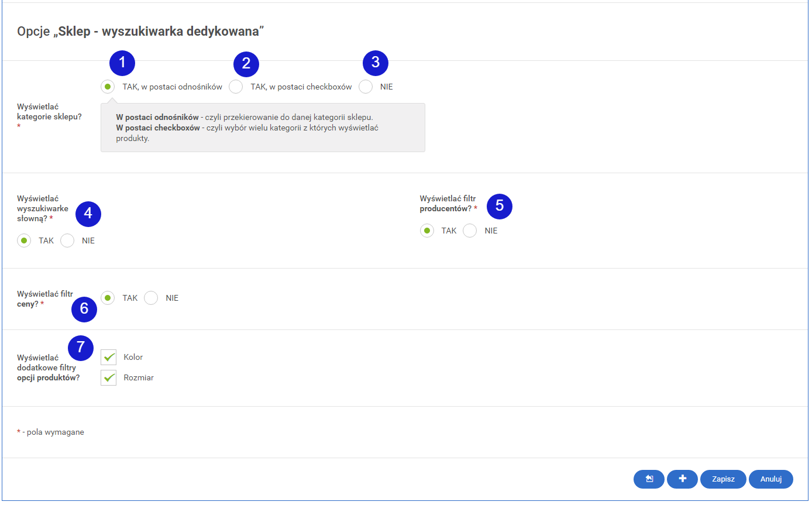Click the save-and-return arrow icon button

pos(649,479)
